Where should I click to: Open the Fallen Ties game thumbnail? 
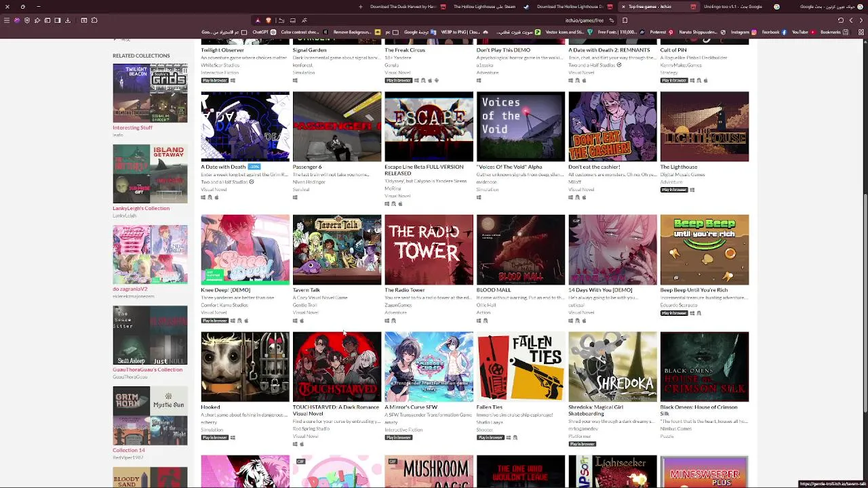(x=520, y=367)
